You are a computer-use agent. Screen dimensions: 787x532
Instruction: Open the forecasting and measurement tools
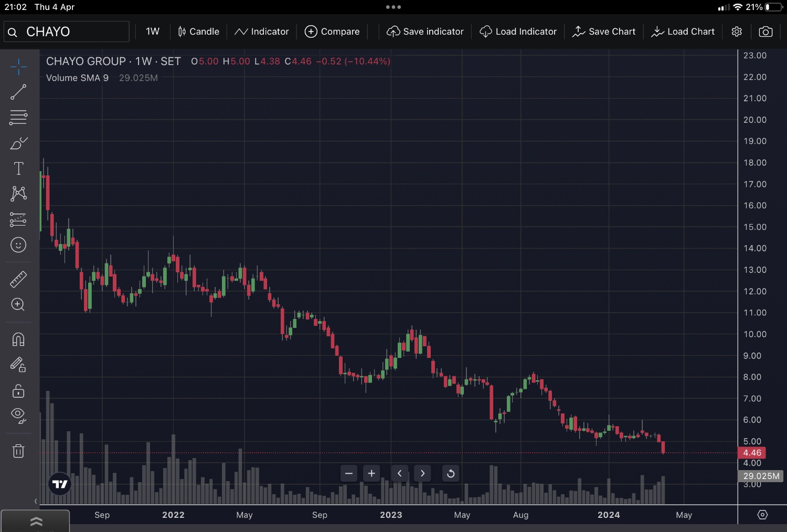(18, 219)
